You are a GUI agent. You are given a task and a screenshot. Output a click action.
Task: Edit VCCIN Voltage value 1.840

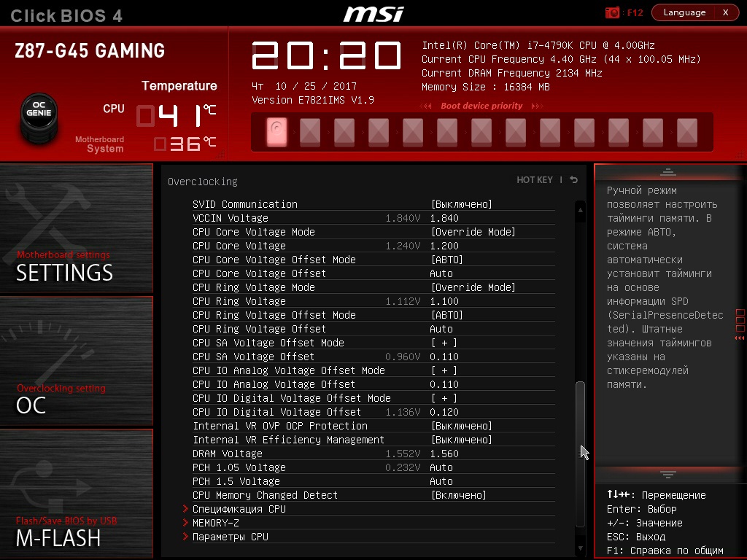(x=444, y=218)
